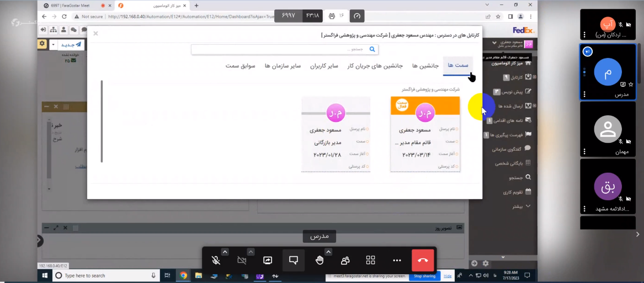Viewport: 644px width, 283px height.
Task: Click the user person icon in app toolbar
Action: pos(63,30)
